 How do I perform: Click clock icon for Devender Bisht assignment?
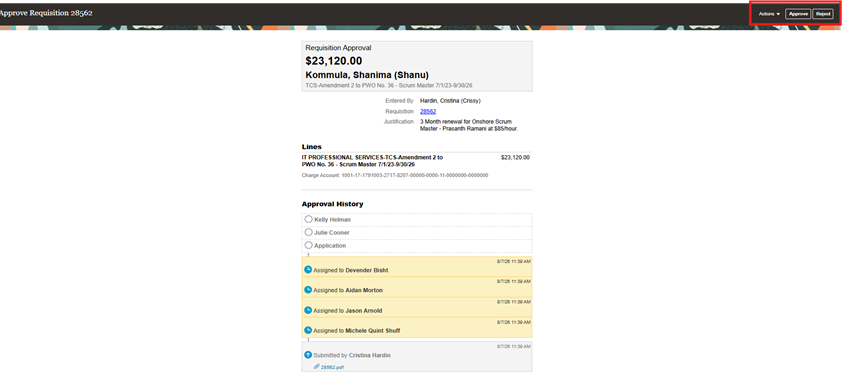(x=308, y=269)
